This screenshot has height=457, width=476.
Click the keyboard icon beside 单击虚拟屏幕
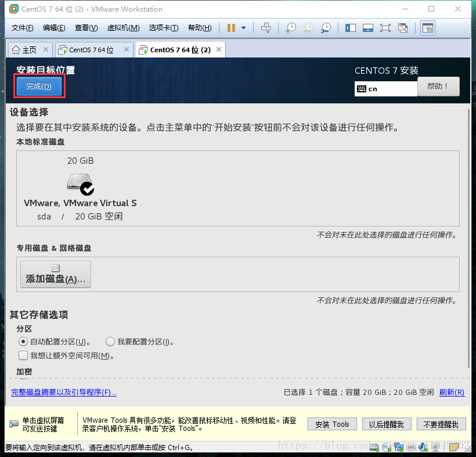[x=14, y=423]
